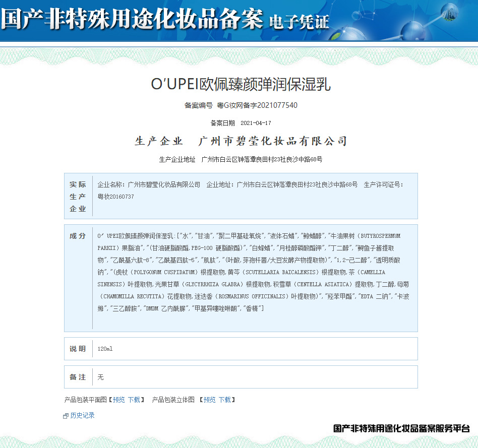Select the address 广州市白云区钟落潭良田村23社良沙中路68号 line
This screenshot has height=448, width=478.
coord(262,159)
